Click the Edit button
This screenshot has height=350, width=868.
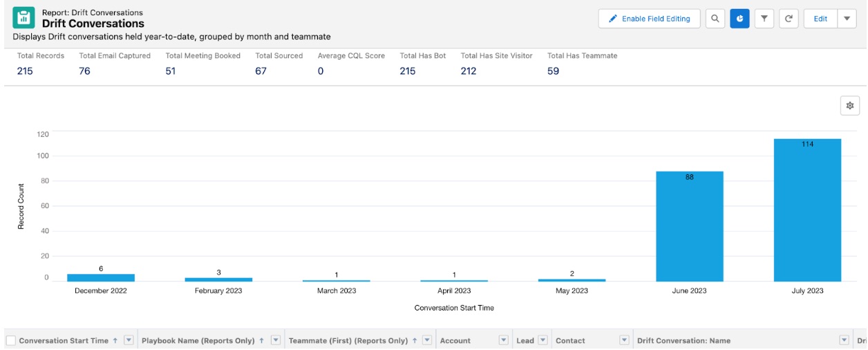[x=820, y=19]
